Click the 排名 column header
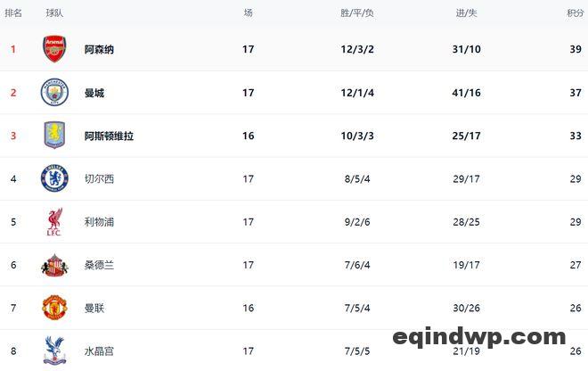This screenshot has width=588, height=371. 13,13
